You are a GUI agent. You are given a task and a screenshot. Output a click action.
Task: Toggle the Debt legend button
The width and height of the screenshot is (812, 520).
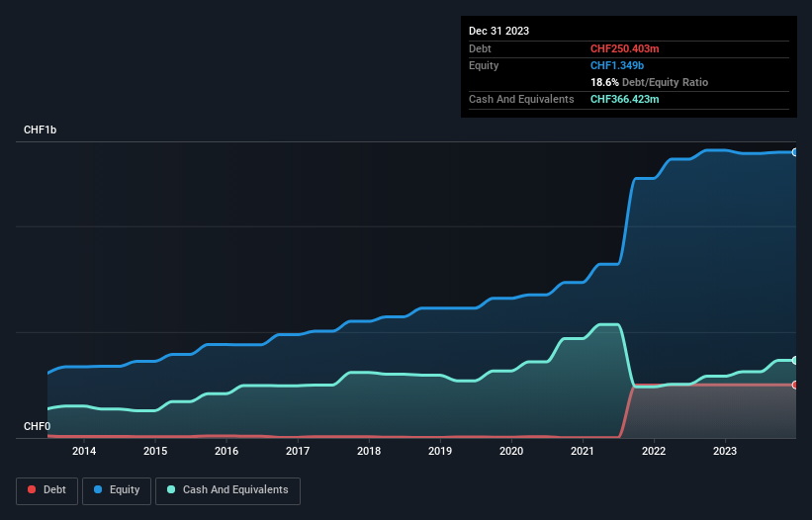[47, 490]
